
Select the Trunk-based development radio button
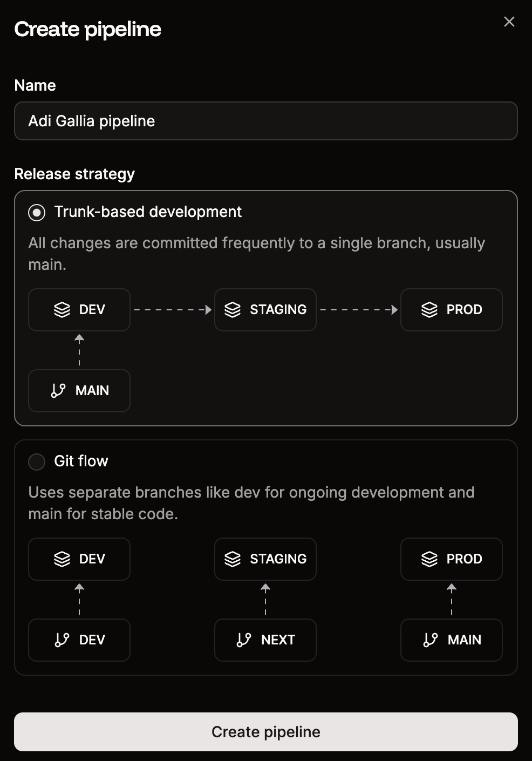click(x=37, y=213)
